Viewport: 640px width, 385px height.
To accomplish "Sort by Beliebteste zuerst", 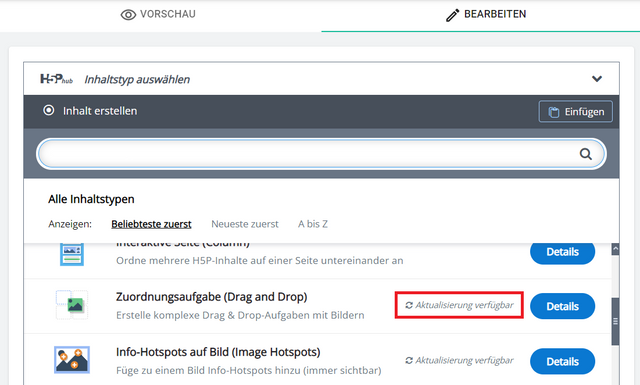I will point(151,224).
